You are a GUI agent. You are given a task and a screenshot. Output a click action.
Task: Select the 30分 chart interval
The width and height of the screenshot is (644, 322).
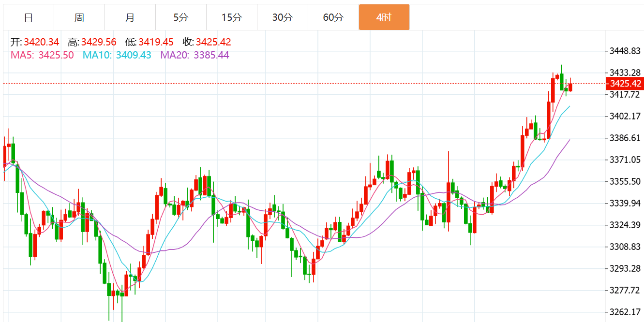[x=282, y=18]
